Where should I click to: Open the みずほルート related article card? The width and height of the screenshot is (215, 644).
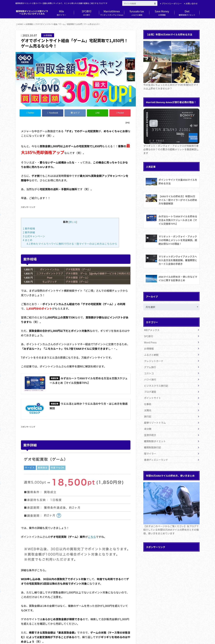(76, 384)
